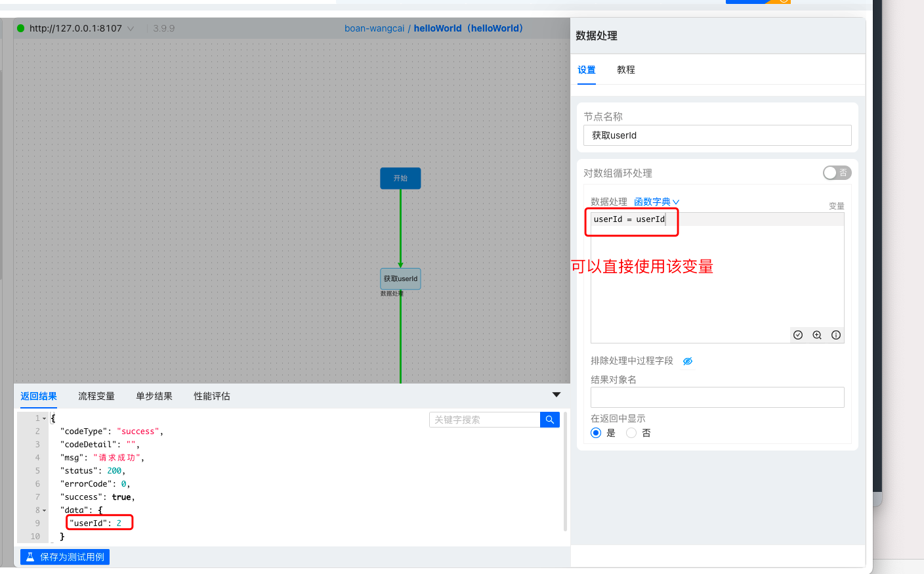Collapse the "data" fold arrow on line 8
Viewport: 924px width, 574px height.
coord(45,510)
